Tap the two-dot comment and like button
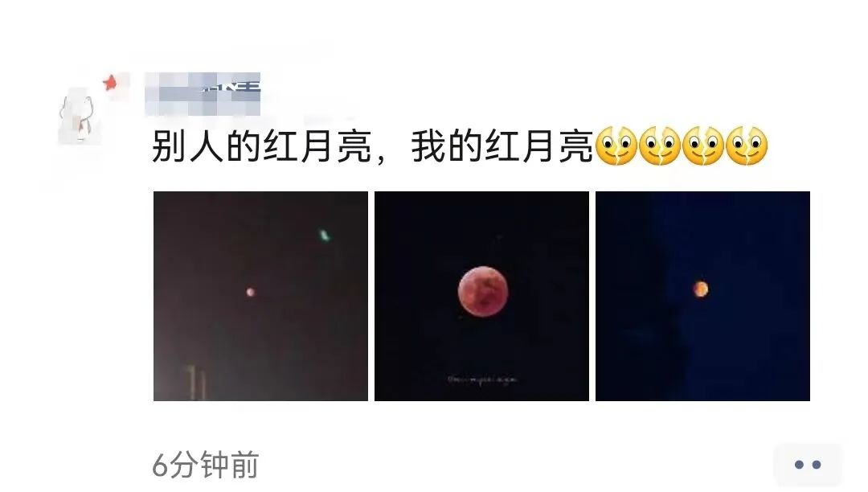The width and height of the screenshot is (868, 492). (x=808, y=465)
